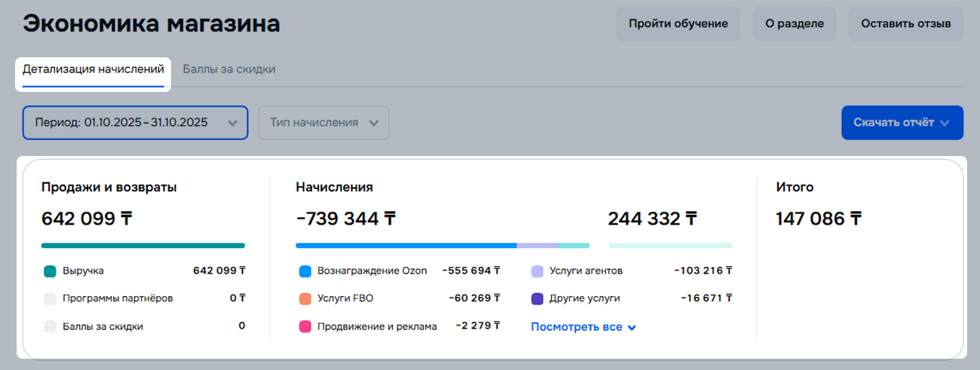980x370 pixels.
Task: Click the orange Услуги FBO legend square
Action: click(305, 298)
